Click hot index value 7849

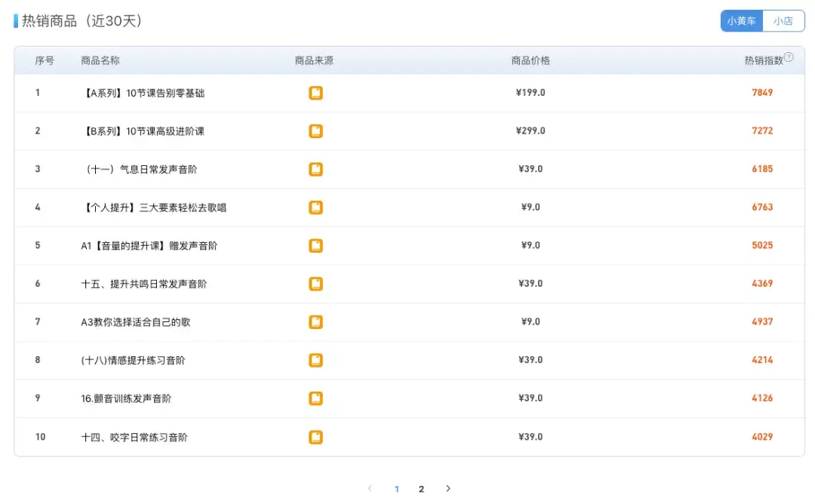762,93
